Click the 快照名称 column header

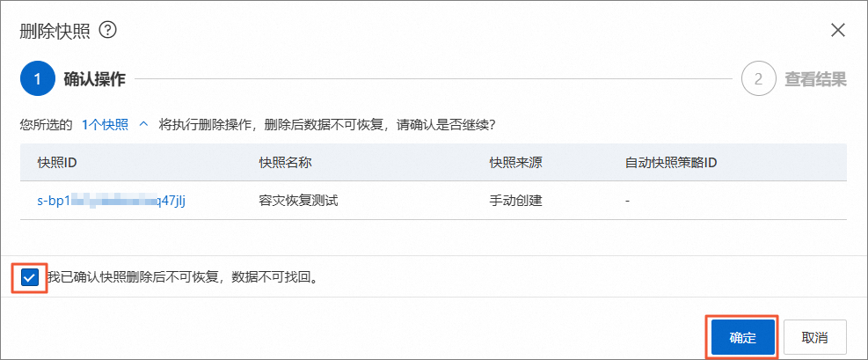[x=287, y=163]
